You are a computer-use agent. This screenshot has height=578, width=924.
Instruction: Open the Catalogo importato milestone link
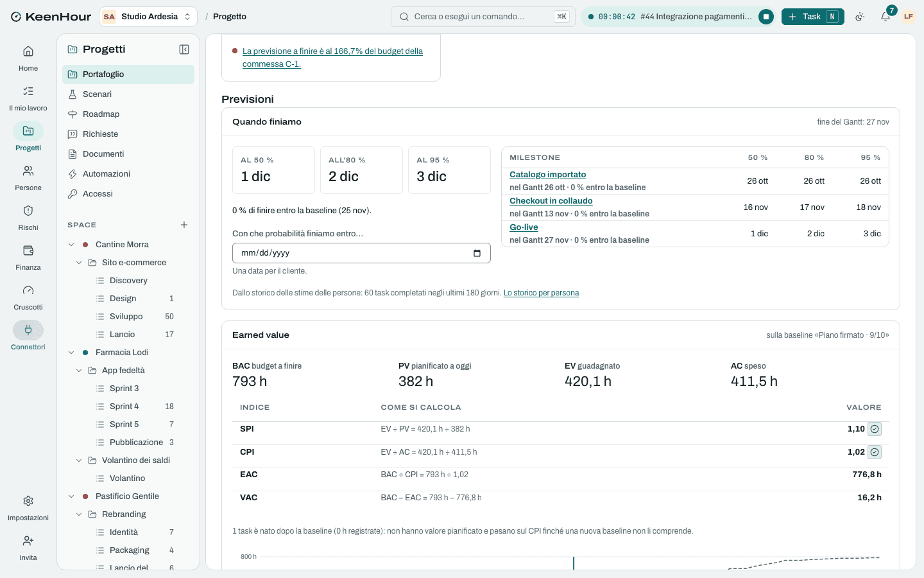[547, 175]
